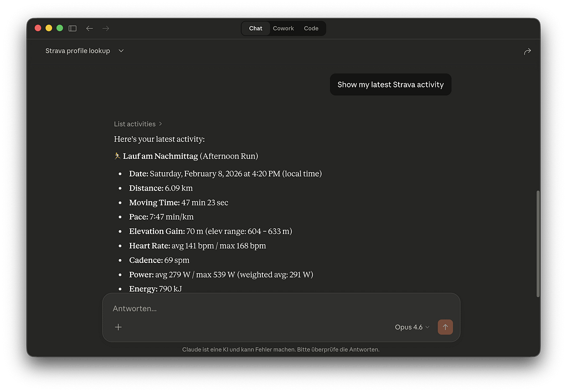Viewport: 567px width, 392px height.
Task: Go back with the left arrow
Action: [x=89, y=28]
